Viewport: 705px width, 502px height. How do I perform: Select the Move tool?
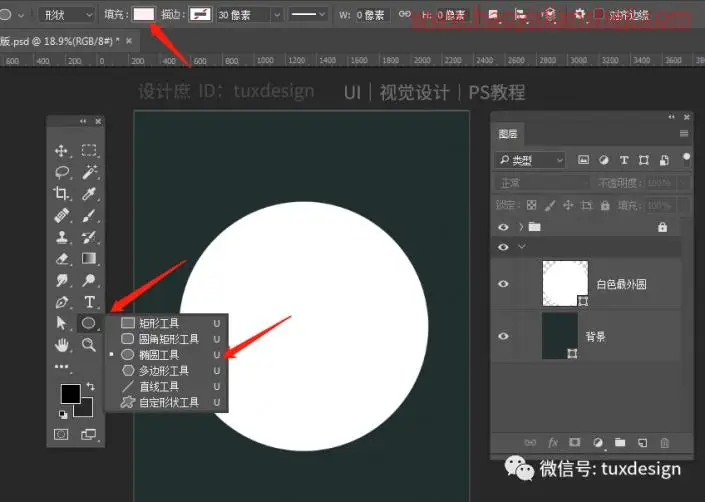click(62, 151)
